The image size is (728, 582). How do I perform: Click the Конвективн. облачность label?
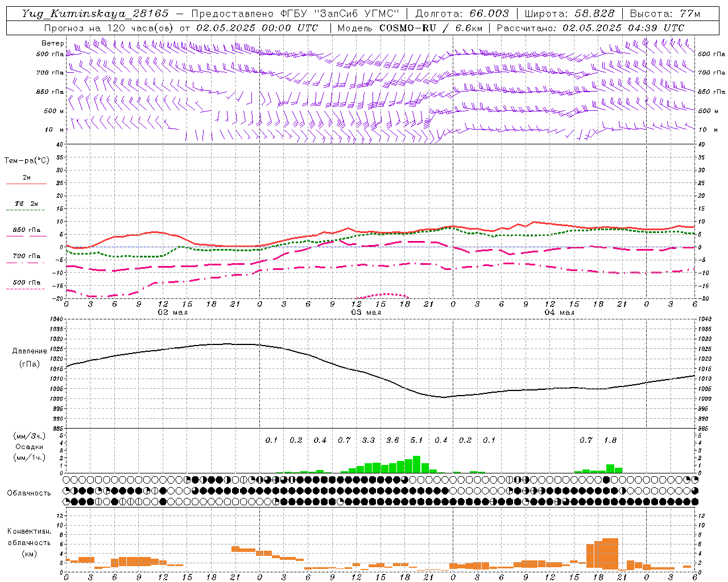[x=29, y=537]
